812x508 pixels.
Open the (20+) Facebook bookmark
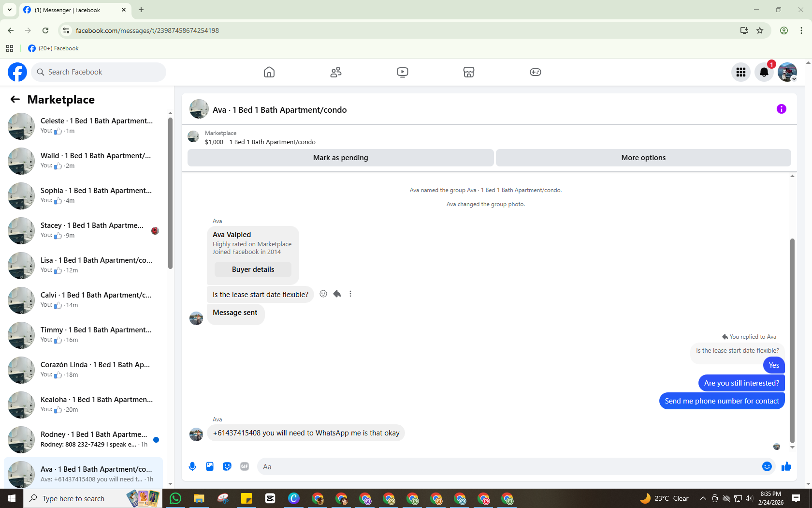point(53,48)
